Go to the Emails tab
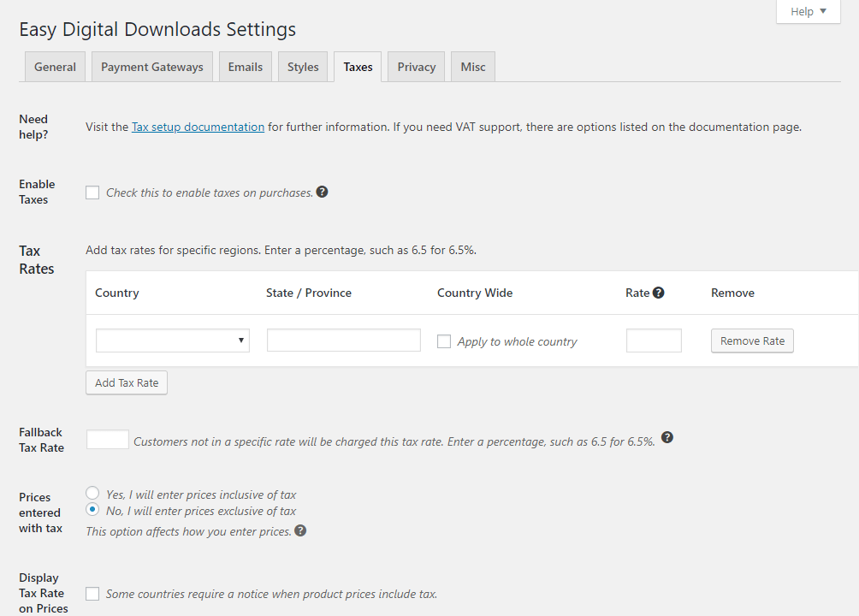 pos(246,67)
